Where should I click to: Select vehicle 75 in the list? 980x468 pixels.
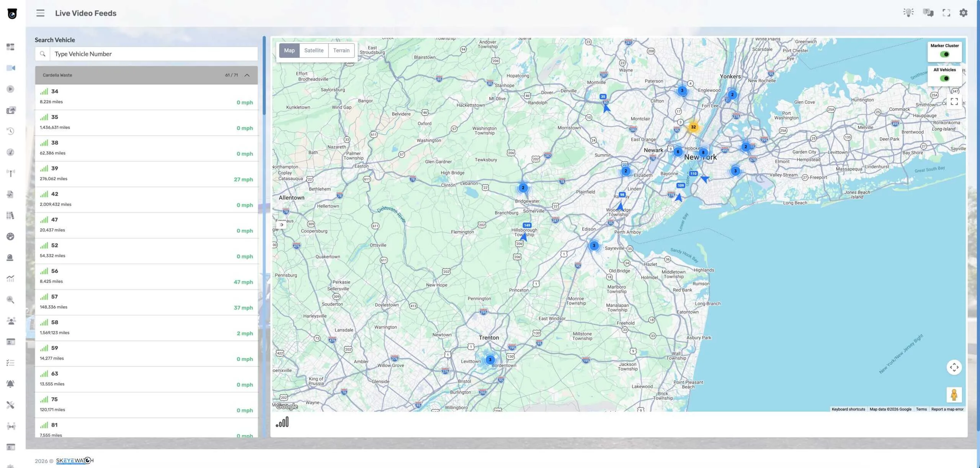point(146,404)
